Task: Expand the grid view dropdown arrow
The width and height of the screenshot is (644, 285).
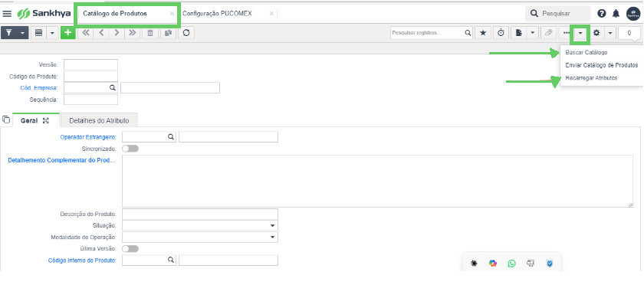Action: pos(53,33)
